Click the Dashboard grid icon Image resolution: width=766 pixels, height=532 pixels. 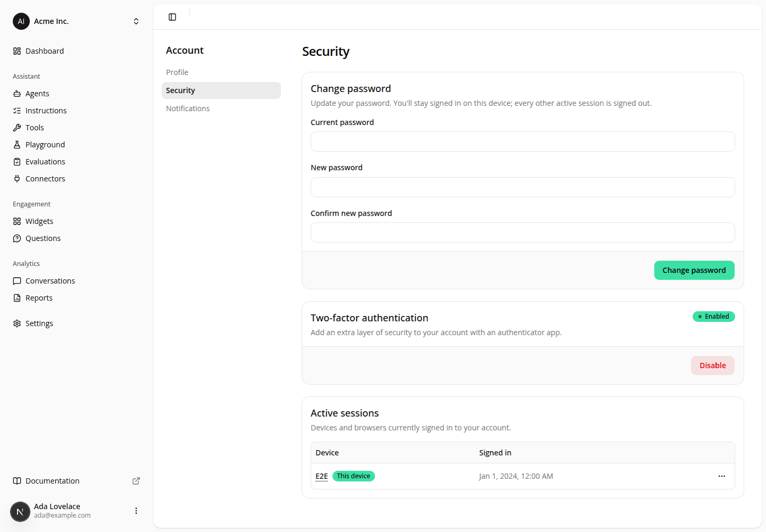(x=17, y=51)
